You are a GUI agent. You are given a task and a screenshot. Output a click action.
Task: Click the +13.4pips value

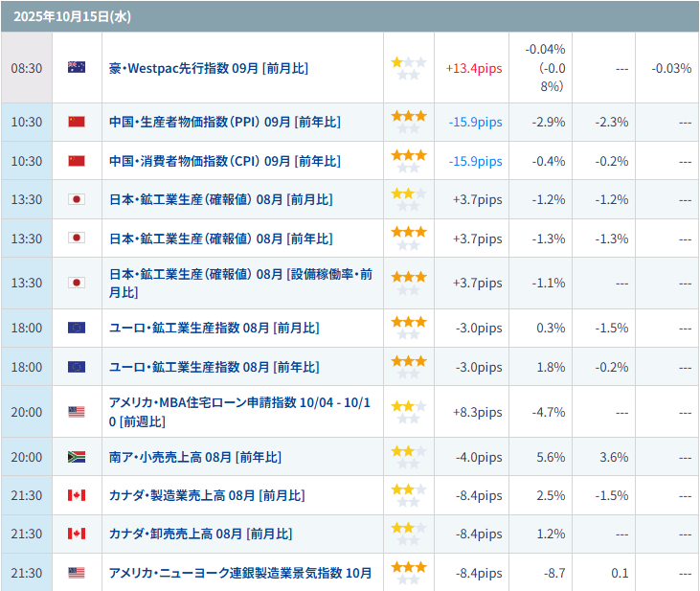474,68
